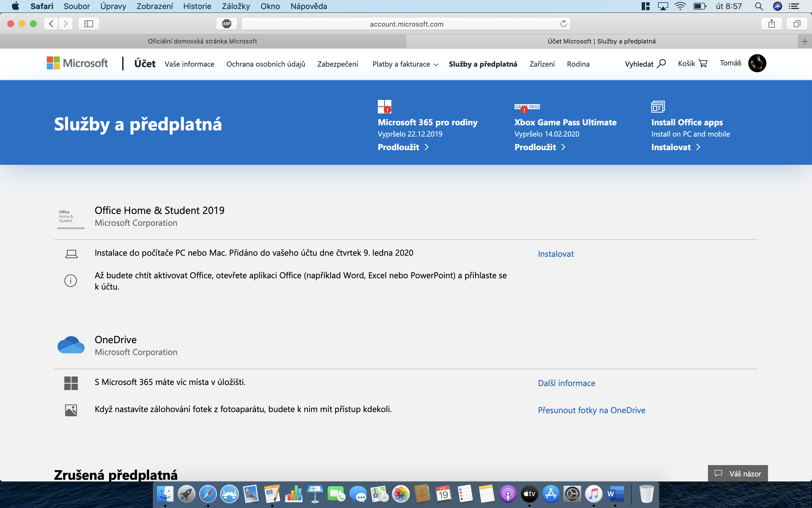
Task: Click the Microsoft logo in the header
Action: tap(77, 63)
